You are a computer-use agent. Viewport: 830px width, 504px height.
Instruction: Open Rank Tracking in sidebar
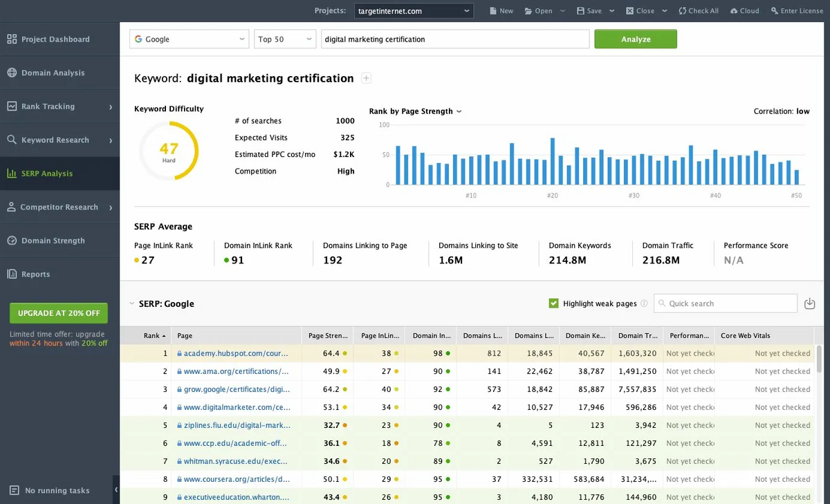pyautogui.click(x=59, y=106)
